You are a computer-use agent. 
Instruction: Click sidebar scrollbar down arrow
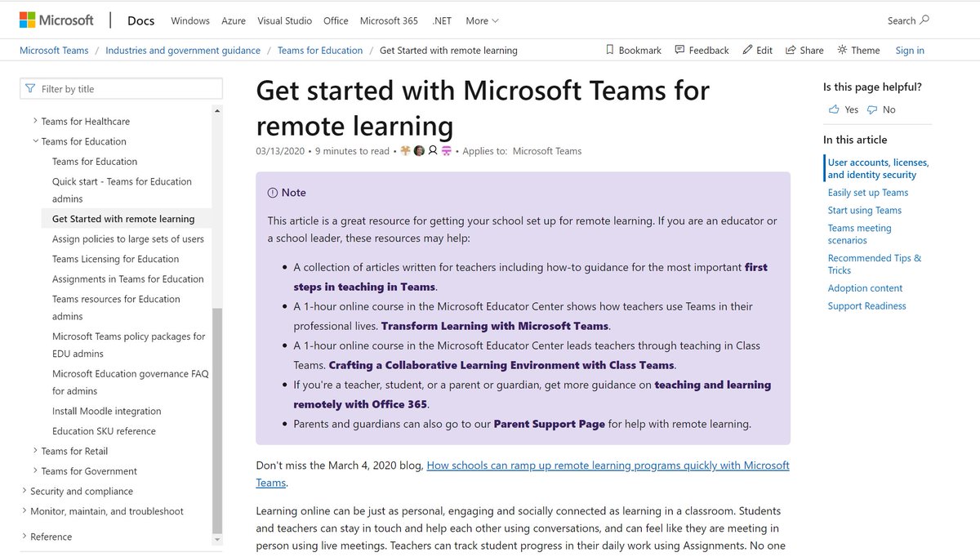pyautogui.click(x=216, y=539)
